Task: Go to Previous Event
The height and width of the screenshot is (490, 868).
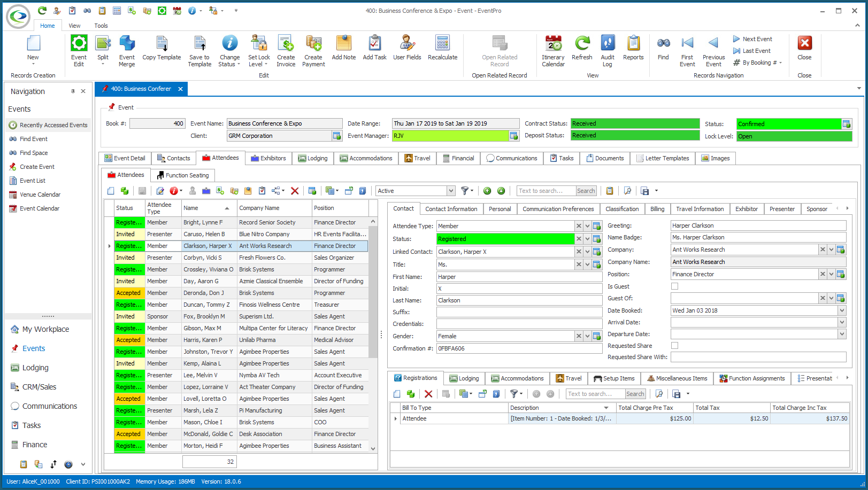Action: click(x=713, y=51)
